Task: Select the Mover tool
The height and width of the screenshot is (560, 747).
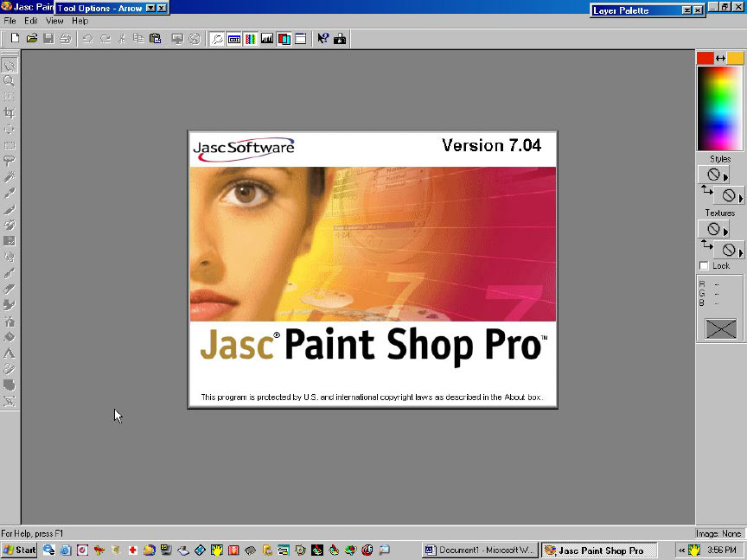Action: [x=9, y=129]
